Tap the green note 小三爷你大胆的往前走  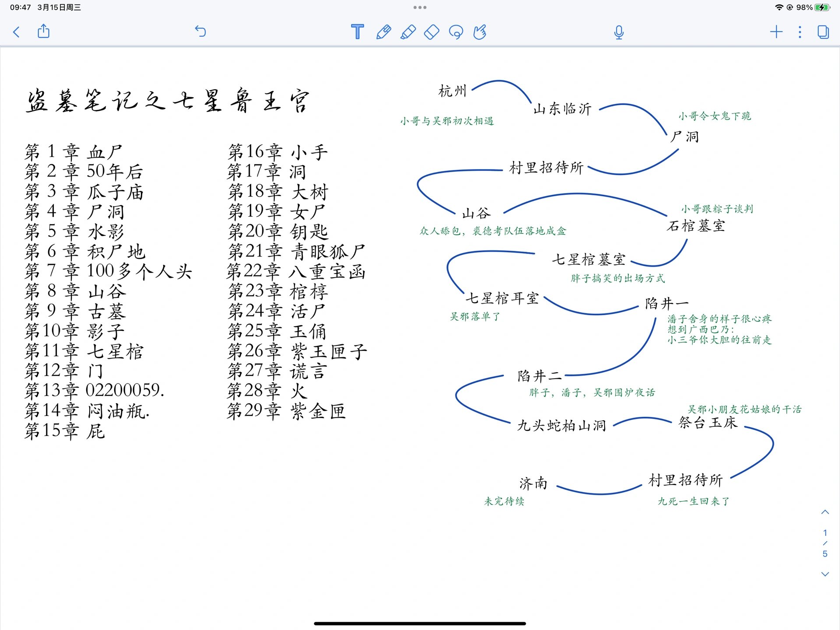pyautogui.click(x=720, y=340)
